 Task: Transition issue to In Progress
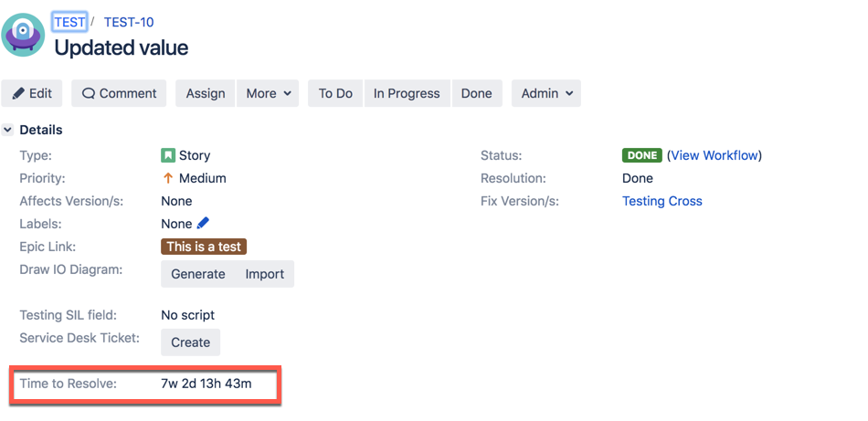pos(407,93)
